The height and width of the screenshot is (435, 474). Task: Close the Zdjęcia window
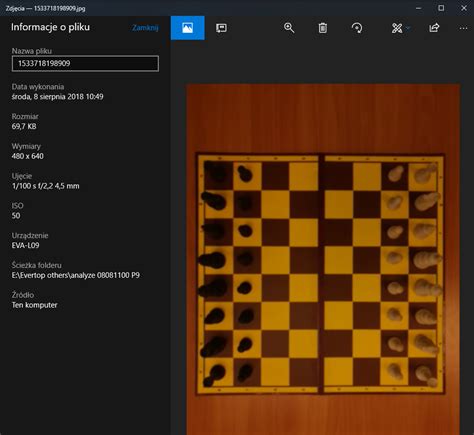(x=464, y=8)
